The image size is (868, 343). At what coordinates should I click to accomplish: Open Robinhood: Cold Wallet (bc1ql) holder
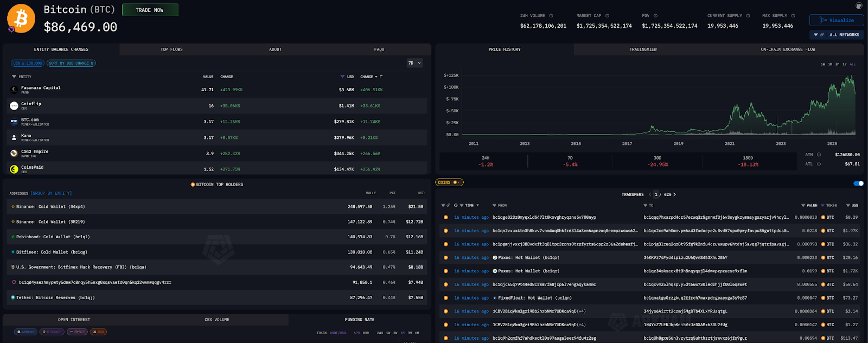point(53,237)
